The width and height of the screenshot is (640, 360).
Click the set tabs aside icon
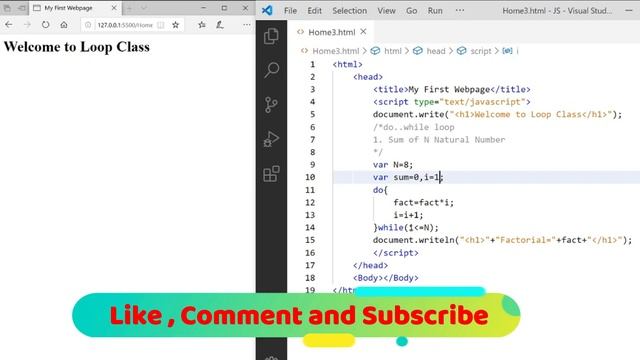coord(22,8)
